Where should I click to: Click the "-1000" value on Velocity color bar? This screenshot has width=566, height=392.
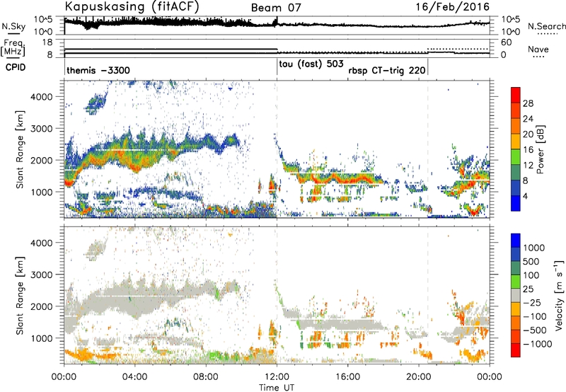click(x=538, y=344)
